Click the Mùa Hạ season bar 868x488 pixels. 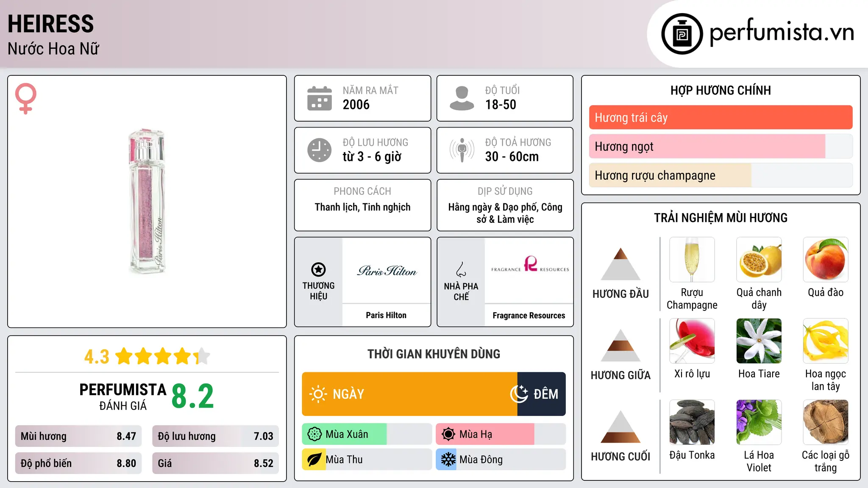501,434
